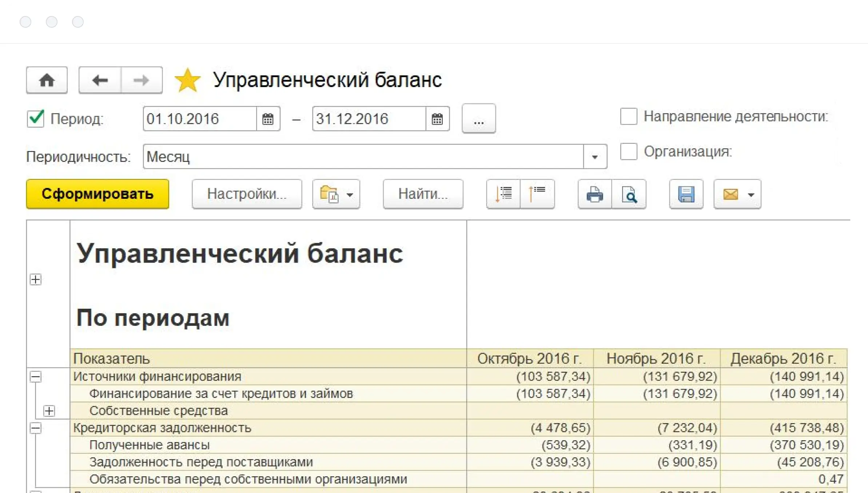Uncheck the Период checkbox

(x=36, y=119)
